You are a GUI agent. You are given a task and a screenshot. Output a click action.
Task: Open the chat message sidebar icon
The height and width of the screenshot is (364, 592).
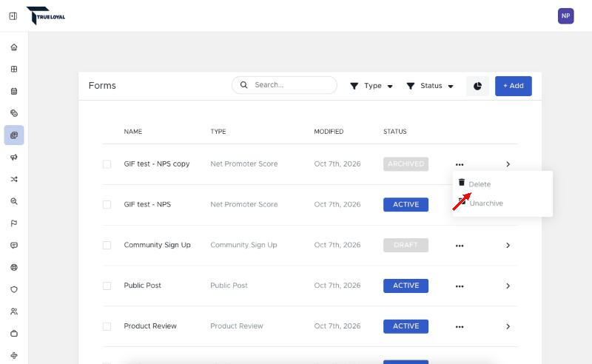point(14,245)
